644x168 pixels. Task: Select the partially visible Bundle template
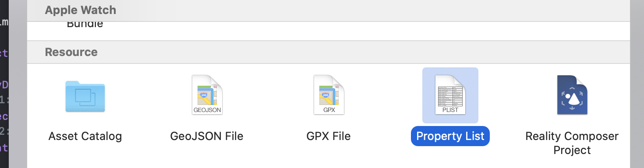(x=85, y=24)
